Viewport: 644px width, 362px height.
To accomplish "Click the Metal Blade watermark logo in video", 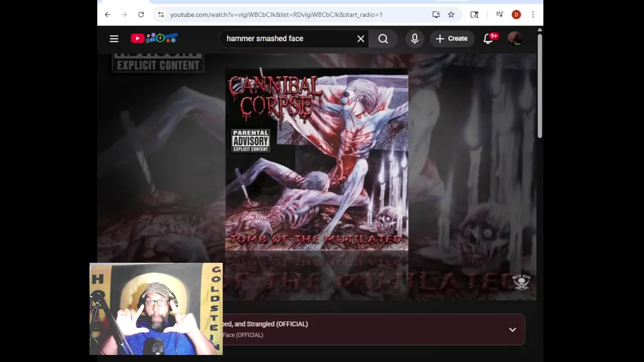I will pyautogui.click(x=521, y=282).
